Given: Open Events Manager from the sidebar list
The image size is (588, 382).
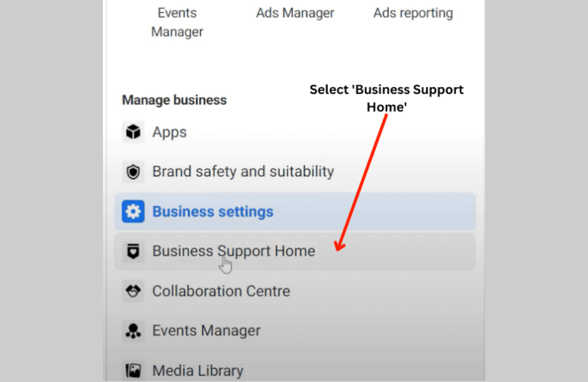Looking at the screenshot, I should (206, 330).
